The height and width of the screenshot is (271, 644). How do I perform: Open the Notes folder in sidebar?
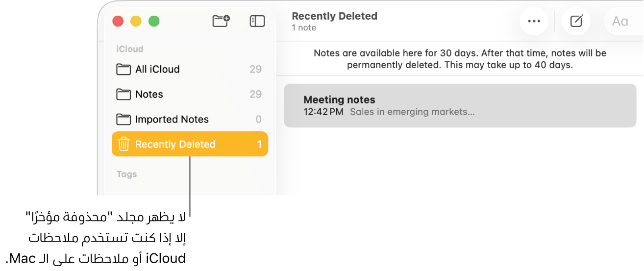point(149,94)
